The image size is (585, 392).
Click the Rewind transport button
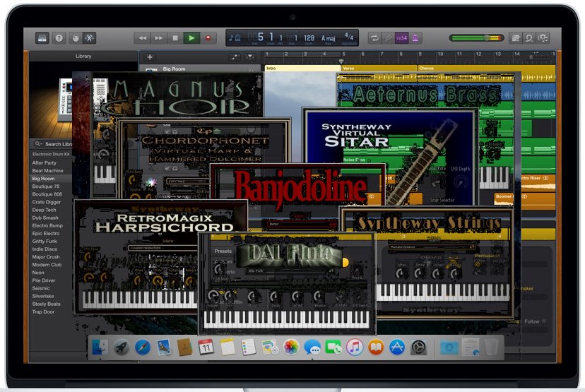click(x=143, y=38)
